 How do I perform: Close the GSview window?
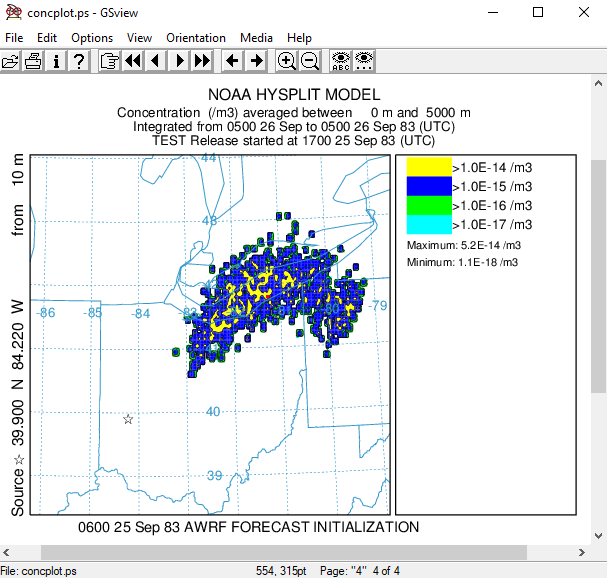click(584, 12)
